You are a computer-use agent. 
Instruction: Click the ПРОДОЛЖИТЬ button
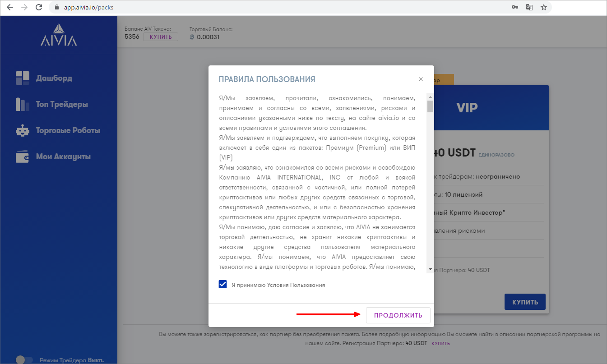click(x=398, y=315)
